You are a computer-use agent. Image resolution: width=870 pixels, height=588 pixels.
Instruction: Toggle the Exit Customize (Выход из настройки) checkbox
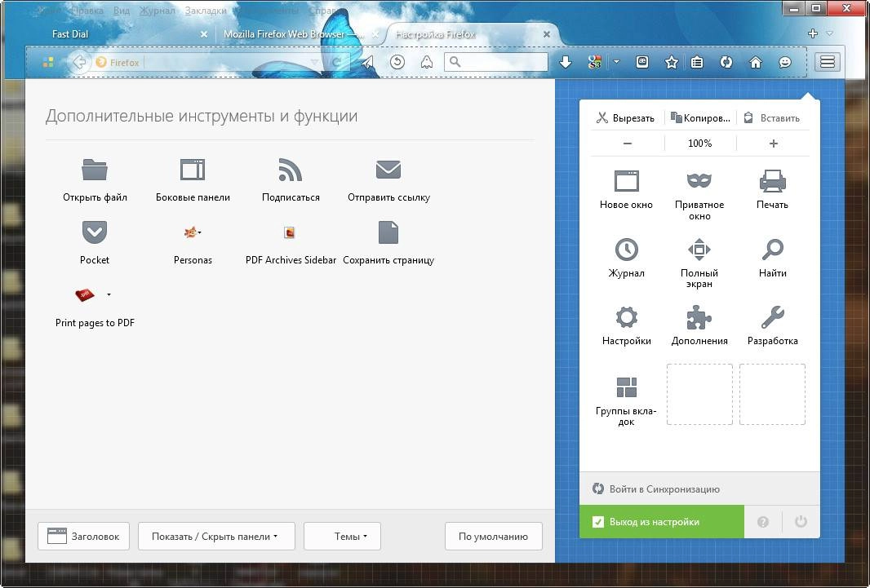(x=597, y=521)
